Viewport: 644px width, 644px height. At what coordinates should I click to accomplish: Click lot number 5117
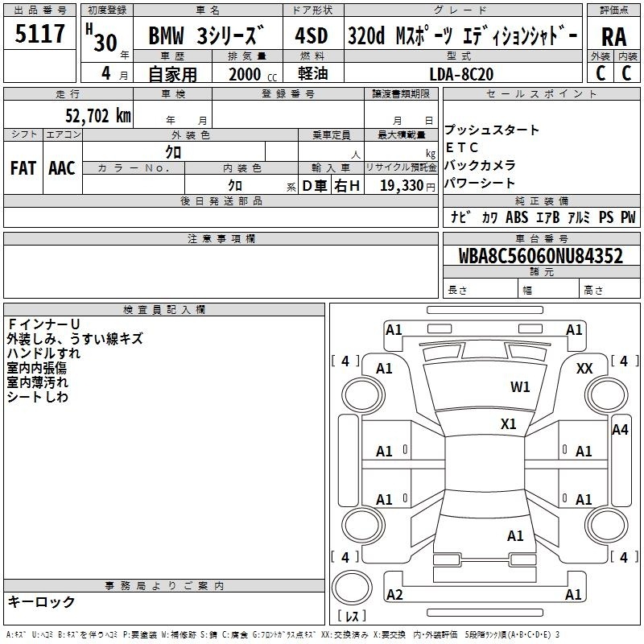40,35
